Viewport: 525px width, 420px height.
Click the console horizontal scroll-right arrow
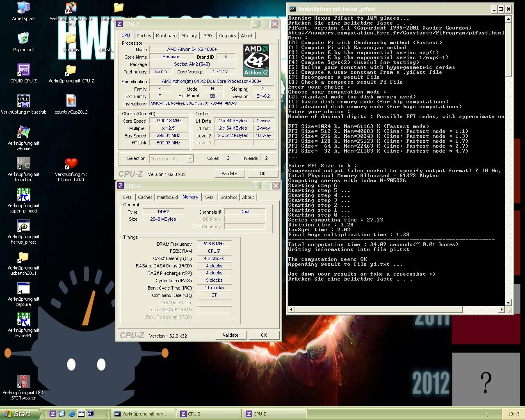pos(501,309)
